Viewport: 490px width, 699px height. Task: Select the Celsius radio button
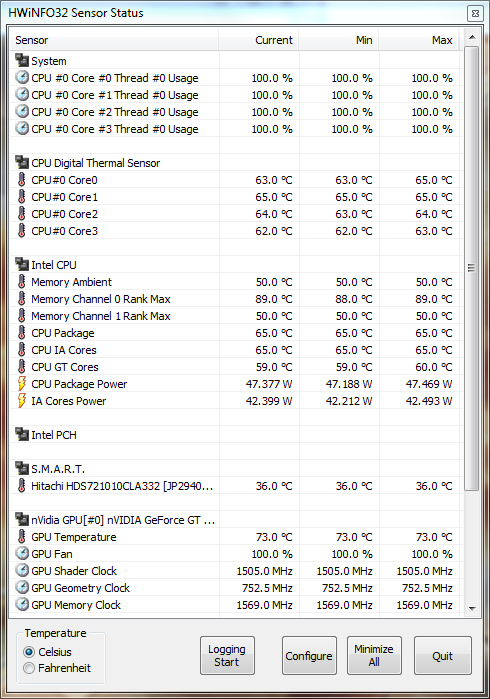(x=29, y=652)
